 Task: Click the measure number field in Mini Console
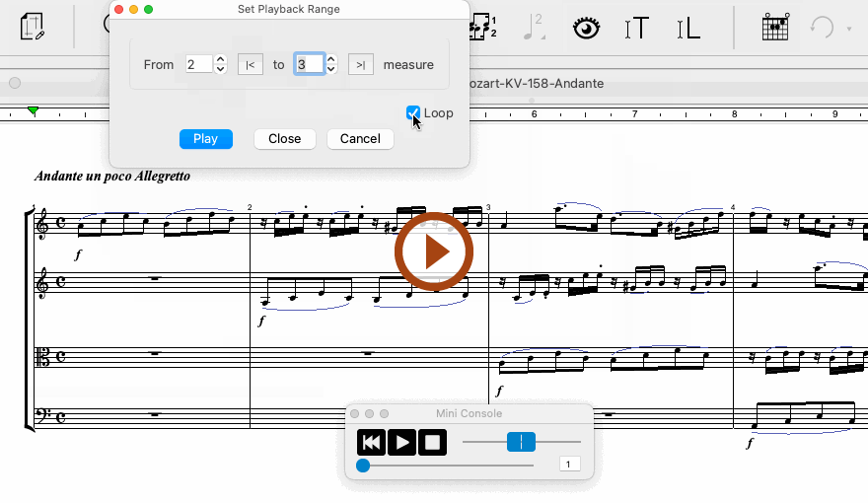[570, 464]
